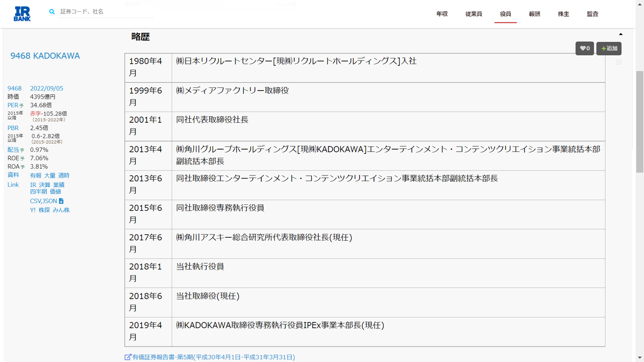Open the 適時 disclosure link
The image size is (644, 362).
click(x=64, y=175)
